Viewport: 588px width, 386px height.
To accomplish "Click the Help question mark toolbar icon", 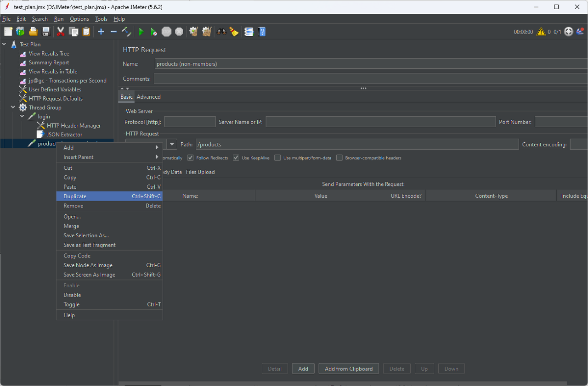I will click(262, 32).
